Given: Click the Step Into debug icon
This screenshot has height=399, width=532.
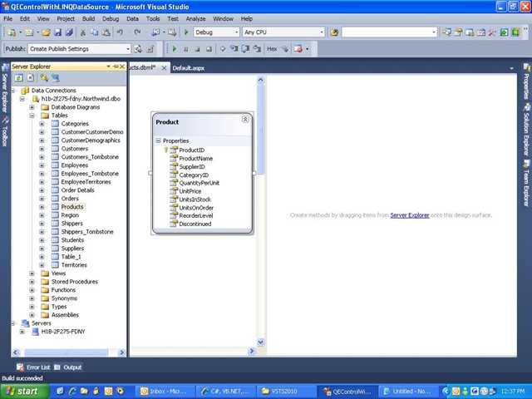Looking at the screenshot, I should click(234, 49).
